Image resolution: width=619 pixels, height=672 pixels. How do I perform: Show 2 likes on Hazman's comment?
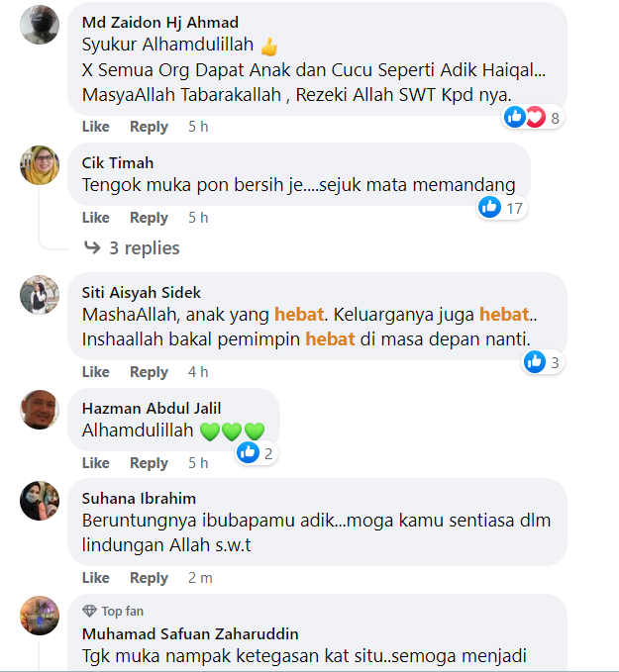click(257, 453)
